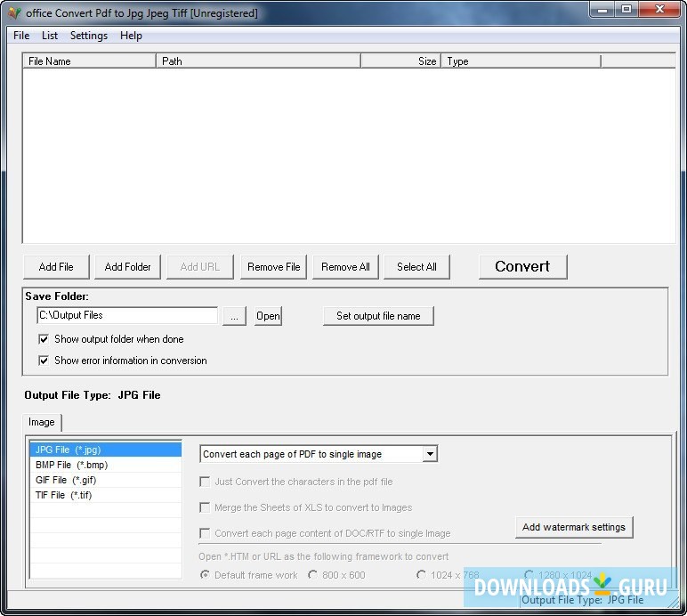This screenshot has width=687, height=616.
Task: Minimize the converter window
Action: coord(602,9)
